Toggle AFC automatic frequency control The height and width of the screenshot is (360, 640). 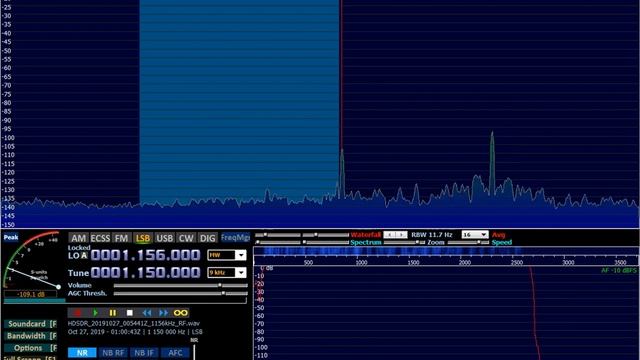175,353
